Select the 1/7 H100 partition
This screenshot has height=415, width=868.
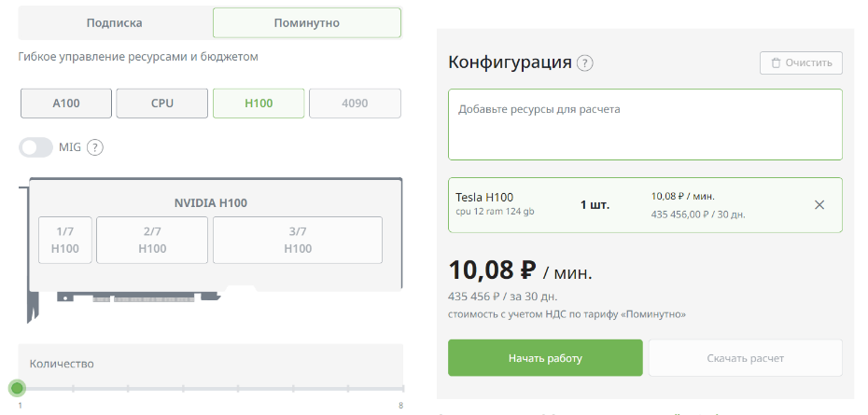[x=65, y=240]
